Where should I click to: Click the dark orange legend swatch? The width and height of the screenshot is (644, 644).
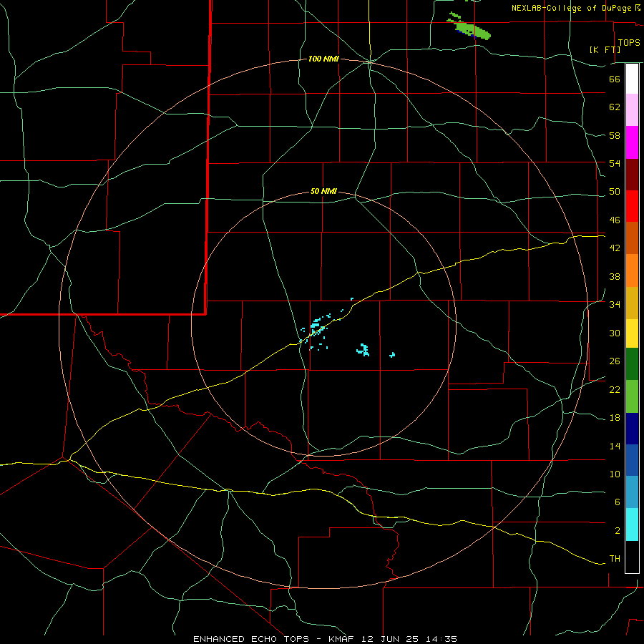pyautogui.click(x=632, y=238)
